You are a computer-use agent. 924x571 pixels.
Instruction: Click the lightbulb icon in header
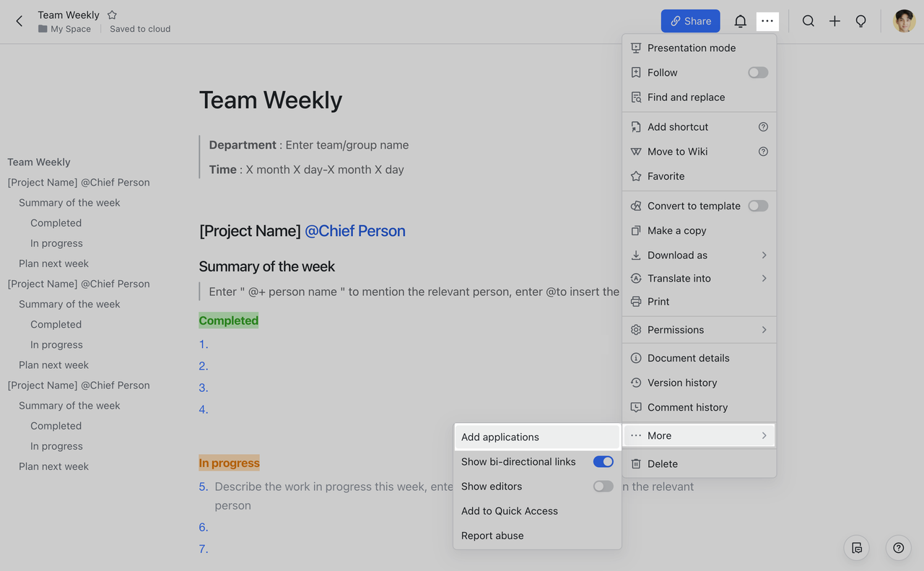click(x=860, y=22)
